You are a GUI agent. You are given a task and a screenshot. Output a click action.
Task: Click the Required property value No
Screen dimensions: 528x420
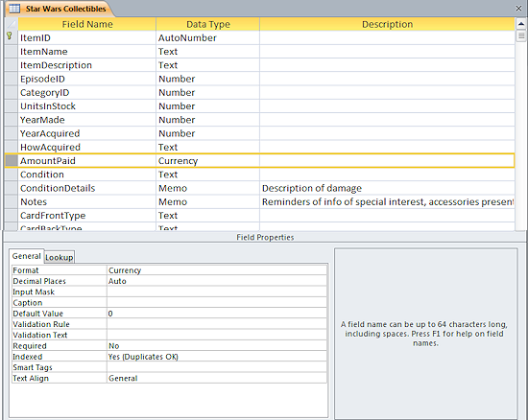(217, 345)
